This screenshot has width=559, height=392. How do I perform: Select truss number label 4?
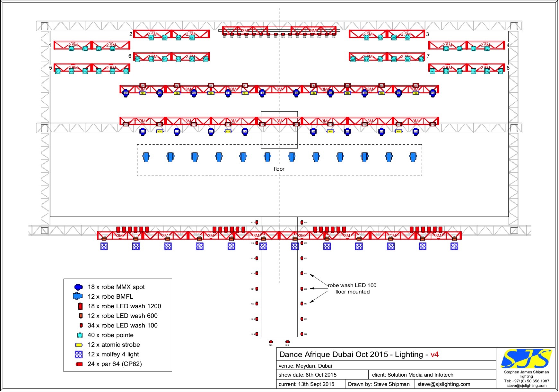tap(508, 46)
